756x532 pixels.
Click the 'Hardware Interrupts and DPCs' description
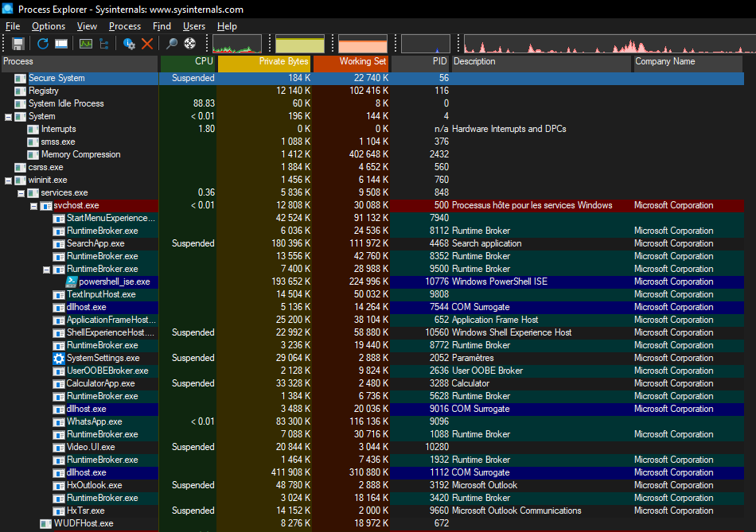click(x=509, y=129)
